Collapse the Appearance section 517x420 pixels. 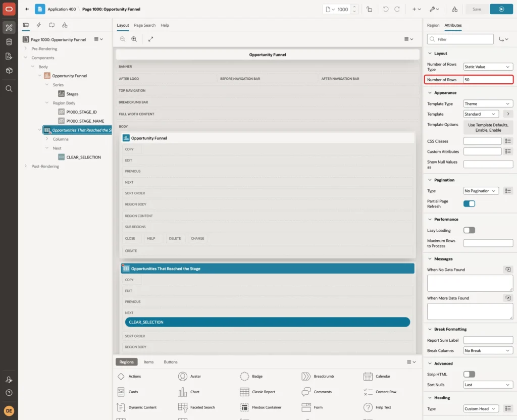(x=430, y=93)
